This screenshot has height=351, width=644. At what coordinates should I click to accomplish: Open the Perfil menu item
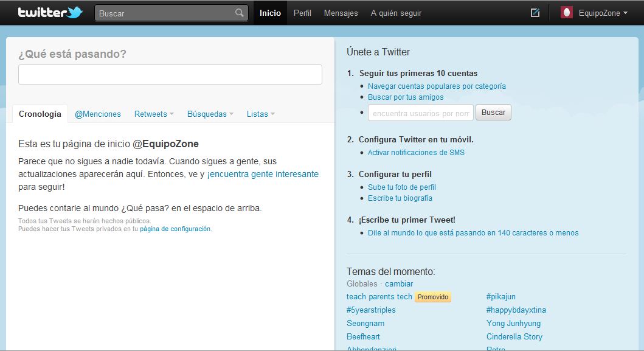pyautogui.click(x=302, y=13)
